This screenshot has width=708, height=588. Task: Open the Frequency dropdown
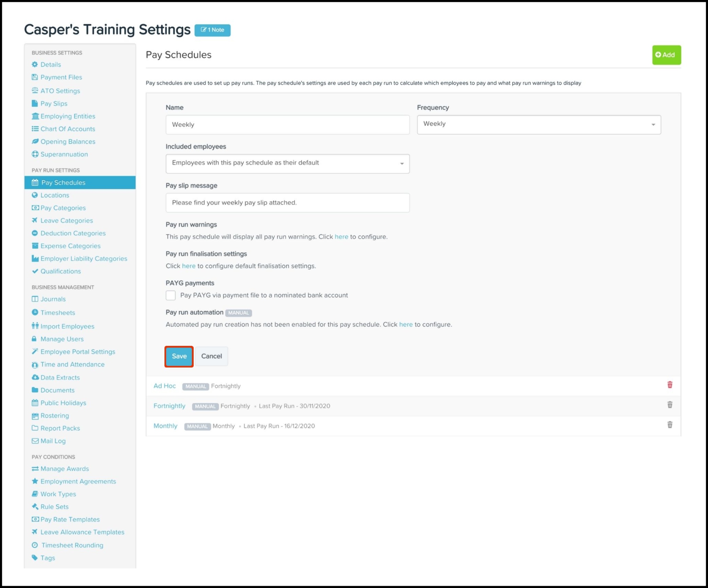tap(538, 124)
